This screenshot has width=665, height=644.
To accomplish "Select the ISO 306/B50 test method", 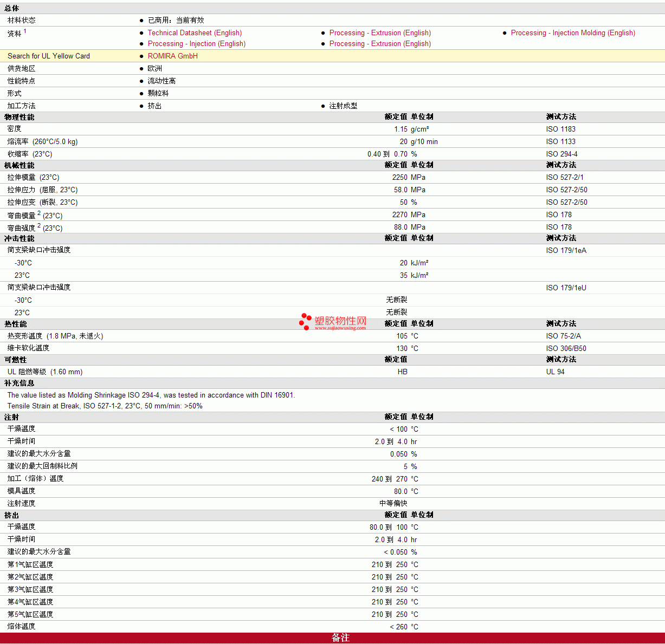I will pyautogui.click(x=566, y=349).
